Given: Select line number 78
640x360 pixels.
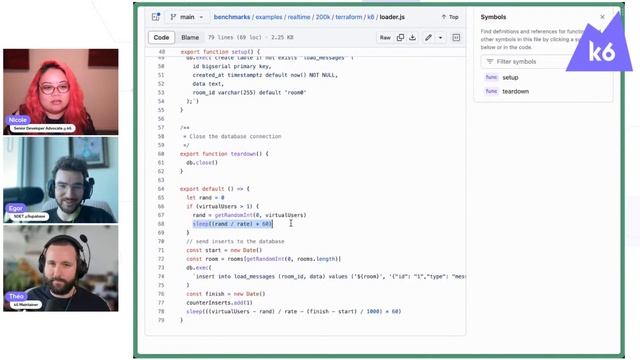Looking at the screenshot, I should pyautogui.click(x=161, y=311).
